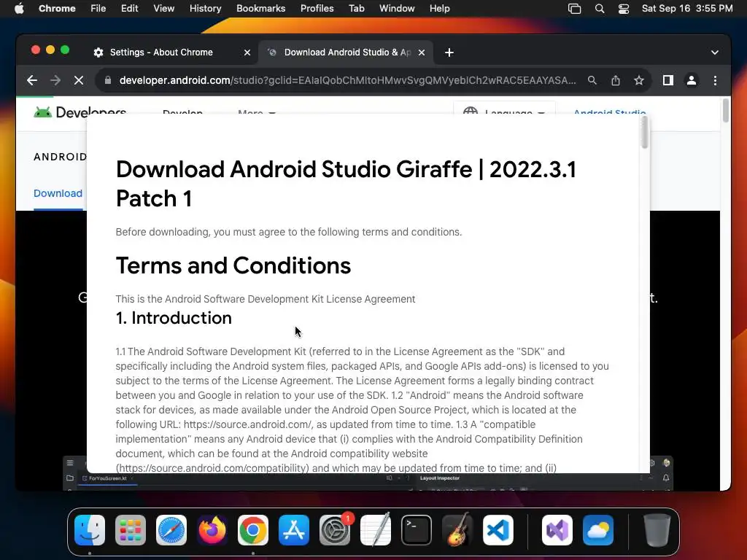
Task: Open Trash from the dock
Action: (657, 530)
